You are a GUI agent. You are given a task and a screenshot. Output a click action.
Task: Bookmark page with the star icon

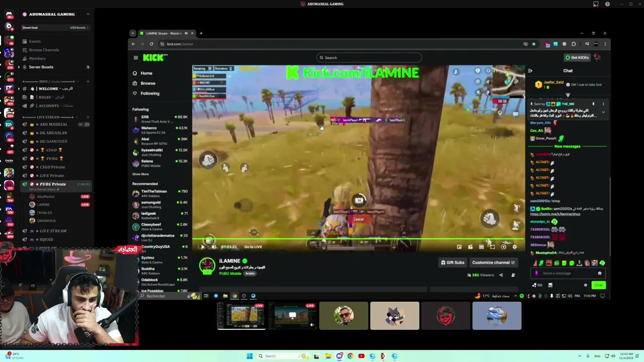[534, 44]
